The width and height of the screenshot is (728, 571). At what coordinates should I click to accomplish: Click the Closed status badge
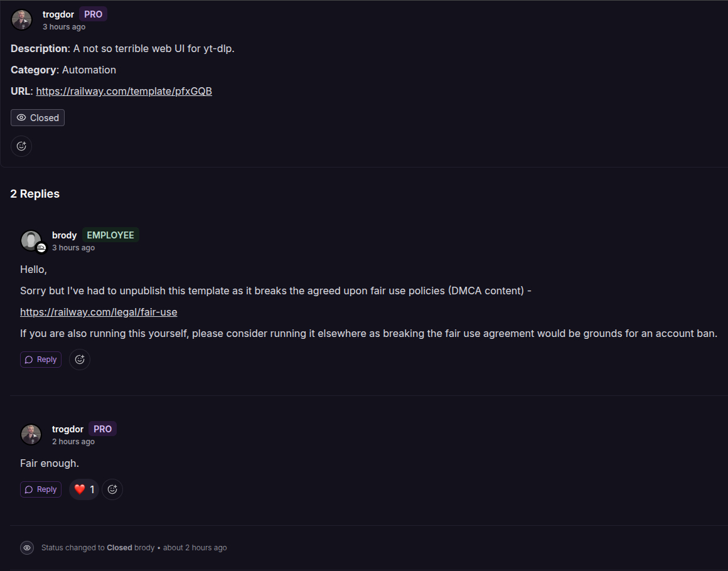click(38, 117)
